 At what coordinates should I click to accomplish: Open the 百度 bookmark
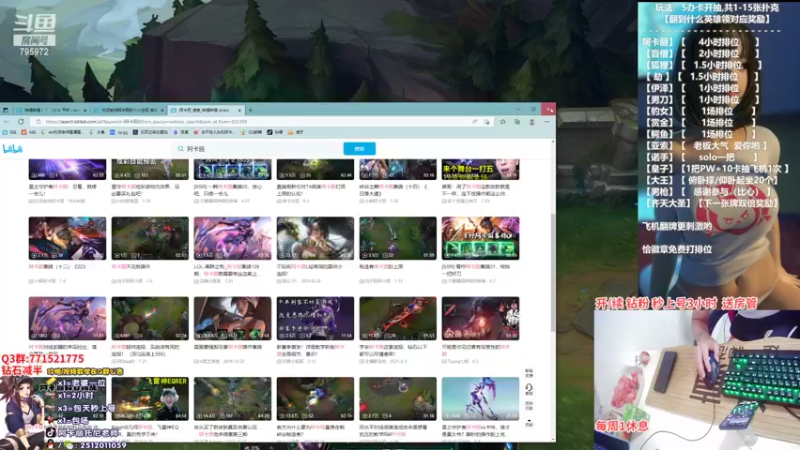pyautogui.click(x=181, y=132)
